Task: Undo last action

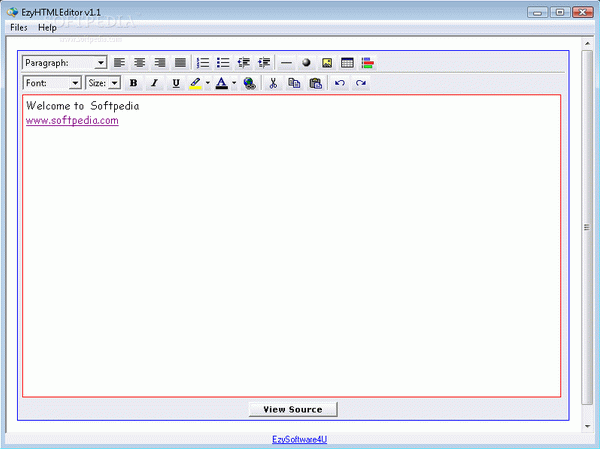Action: [x=340, y=83]
